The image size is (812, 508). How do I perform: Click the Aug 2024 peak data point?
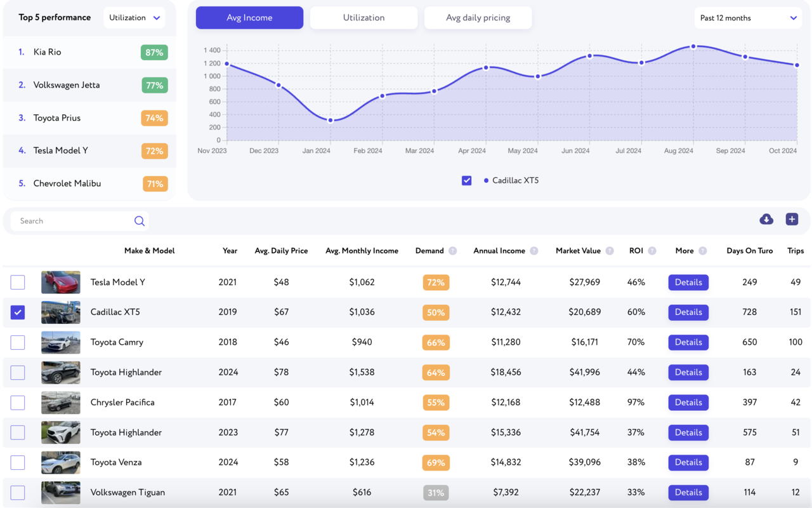click(693, 46)
